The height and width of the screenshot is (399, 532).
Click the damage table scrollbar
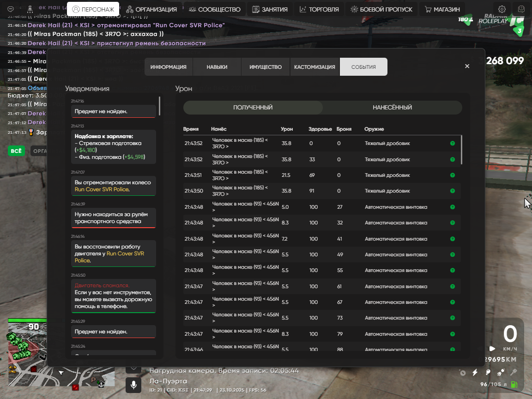461,149
